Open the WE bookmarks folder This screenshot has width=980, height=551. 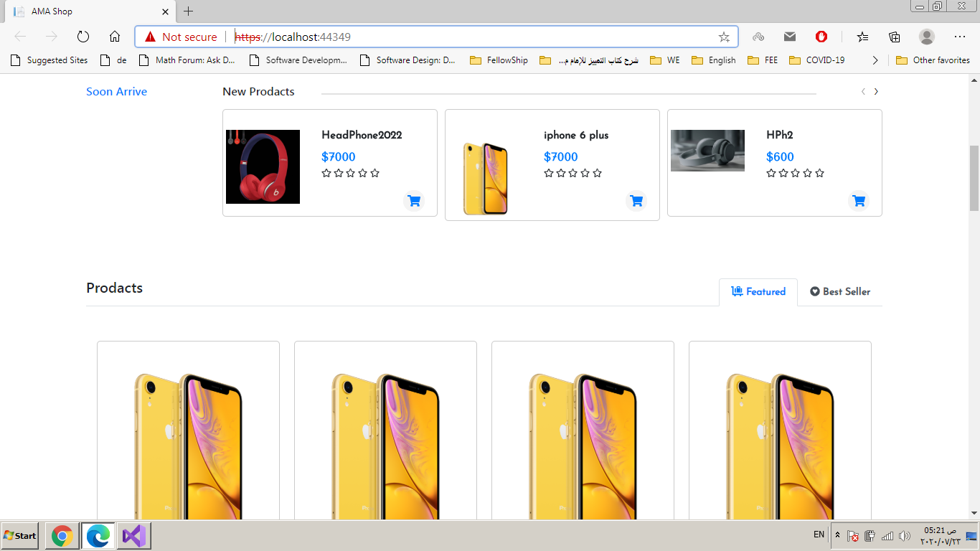coord(665,60)
